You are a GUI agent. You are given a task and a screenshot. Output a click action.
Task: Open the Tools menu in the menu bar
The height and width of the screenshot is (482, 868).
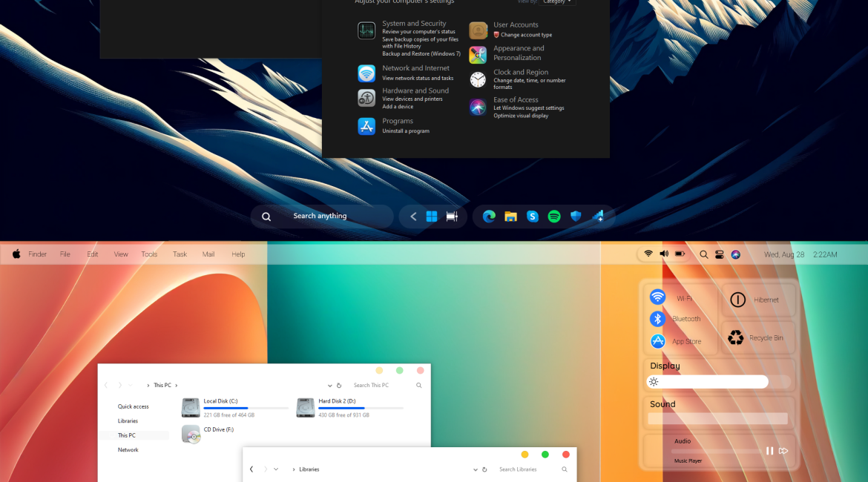point(149,254)
